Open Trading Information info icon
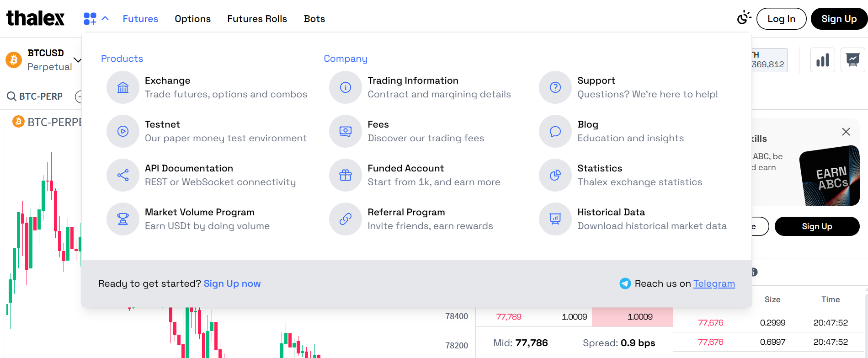The height and width of the screenshot is (358, 868). pos(346,87)
